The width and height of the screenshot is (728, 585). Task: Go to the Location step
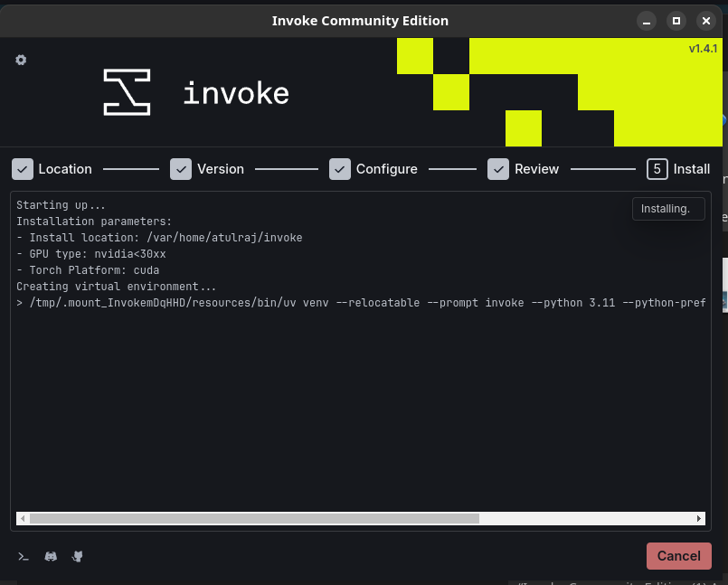click(x=52, y=169)
